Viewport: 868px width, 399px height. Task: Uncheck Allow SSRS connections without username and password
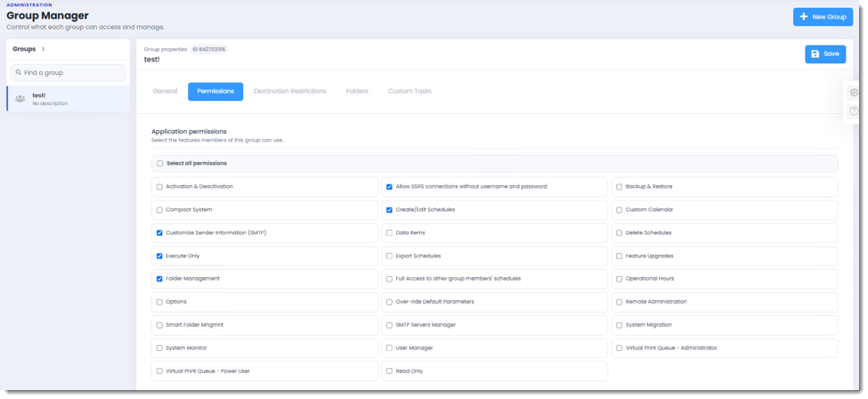point(389,187)
